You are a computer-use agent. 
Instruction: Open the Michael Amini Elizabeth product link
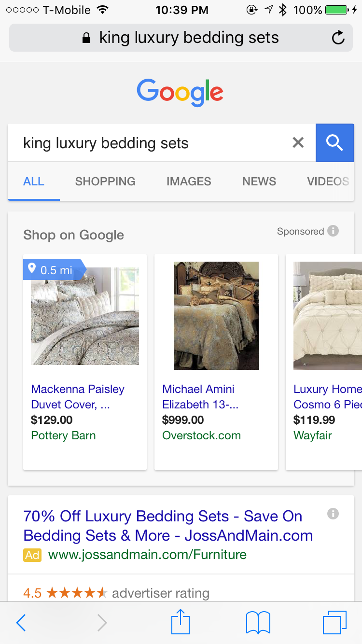(198, 396)
